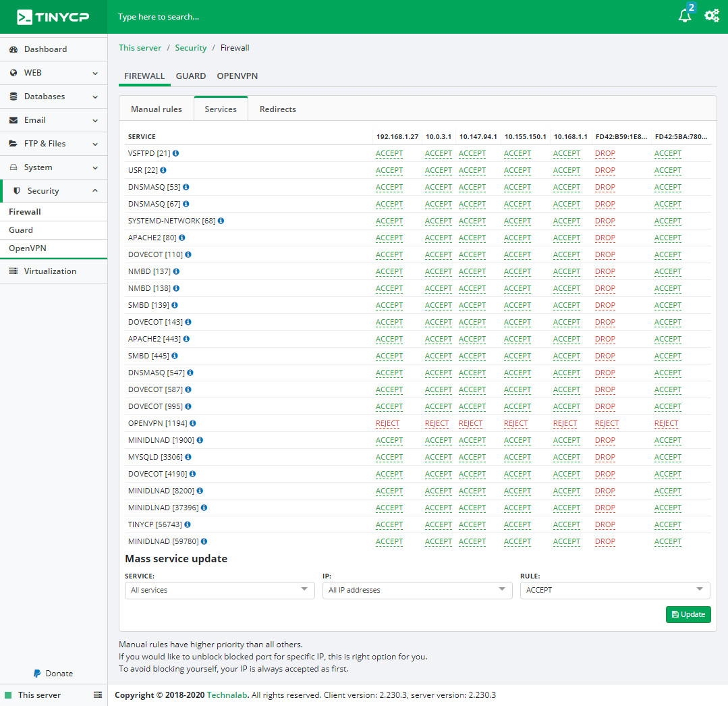
Task: Toggle TINYCP [56743] rule for FD42:5BA:780
Action: tap(668, 525)
